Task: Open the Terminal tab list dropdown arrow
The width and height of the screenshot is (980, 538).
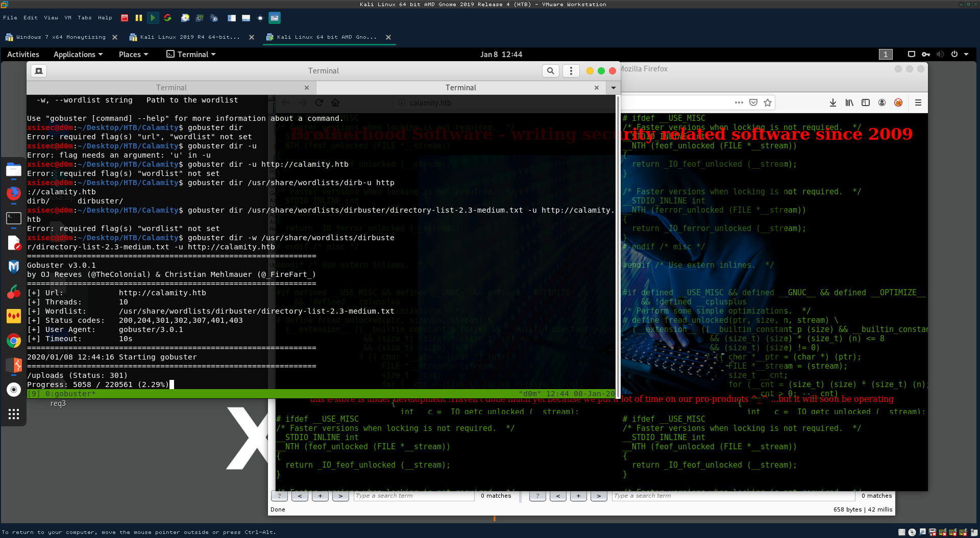Action: pyautogui.click(x=613, y=88)
